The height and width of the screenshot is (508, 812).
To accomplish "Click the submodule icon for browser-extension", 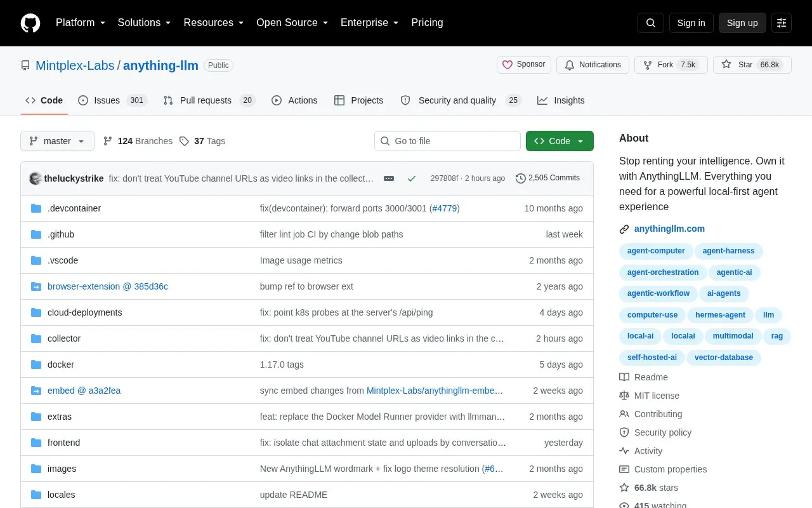I will pyautogui.click(x=36, y=286).
